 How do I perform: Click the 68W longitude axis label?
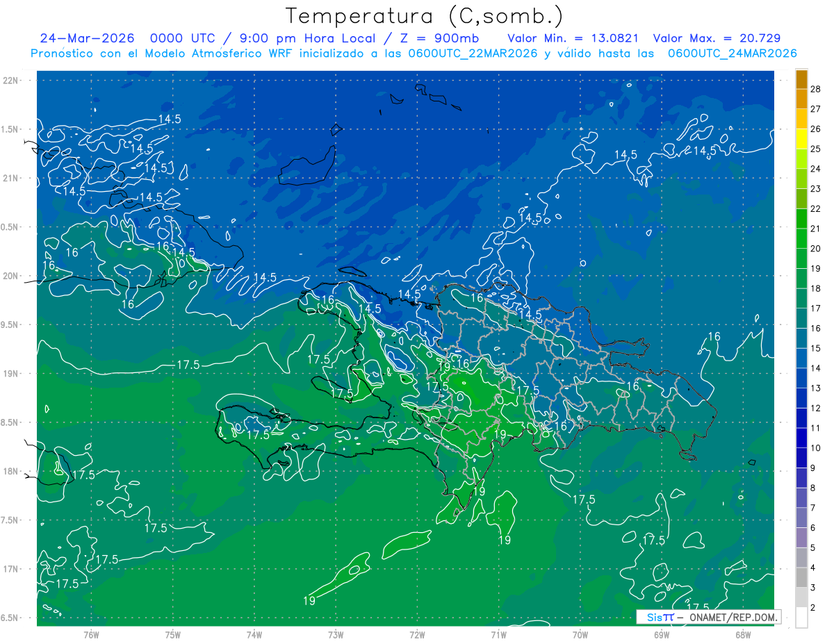coord(742,635)
